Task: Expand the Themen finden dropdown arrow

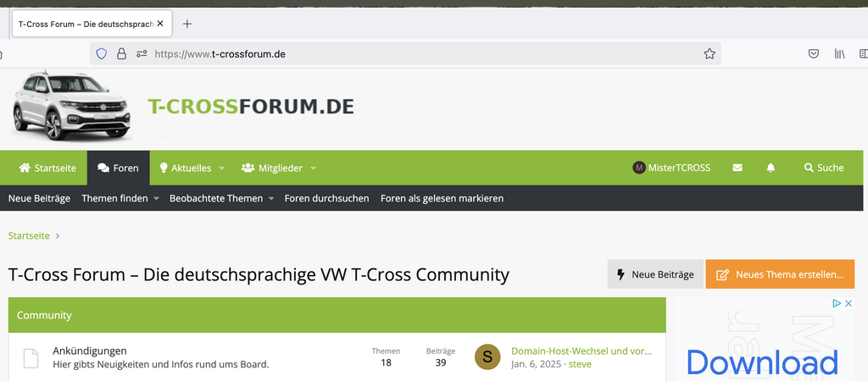Action: tap(156, 198)
